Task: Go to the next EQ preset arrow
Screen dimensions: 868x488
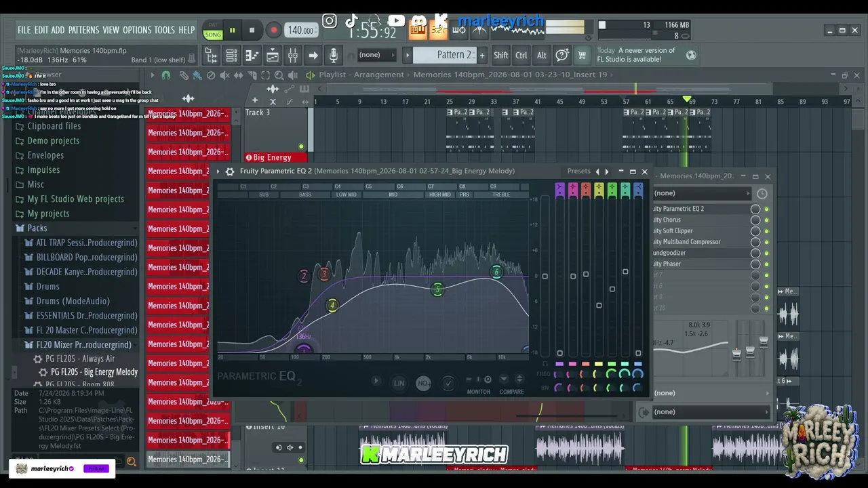Action: click(606, 171)
